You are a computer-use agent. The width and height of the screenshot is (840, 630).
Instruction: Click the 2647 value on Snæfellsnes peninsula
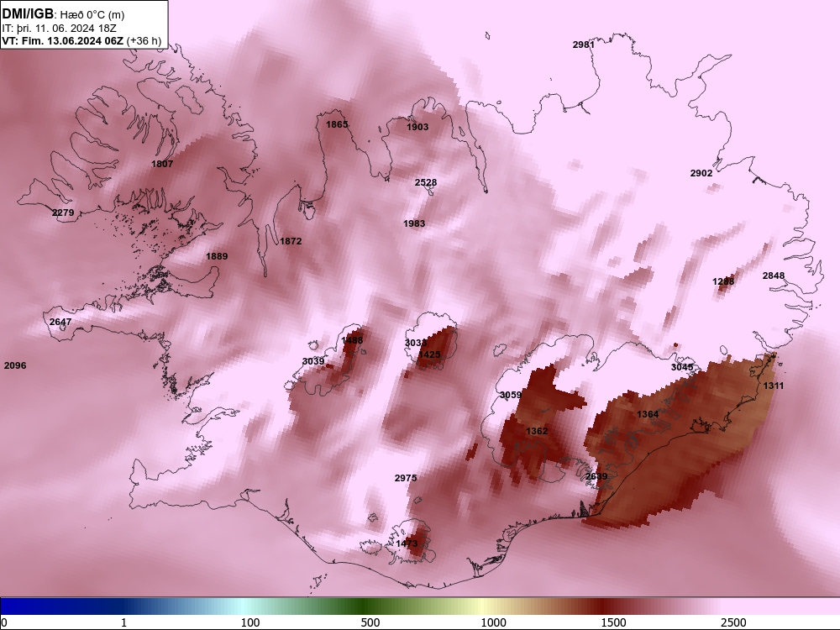(60, 322)
